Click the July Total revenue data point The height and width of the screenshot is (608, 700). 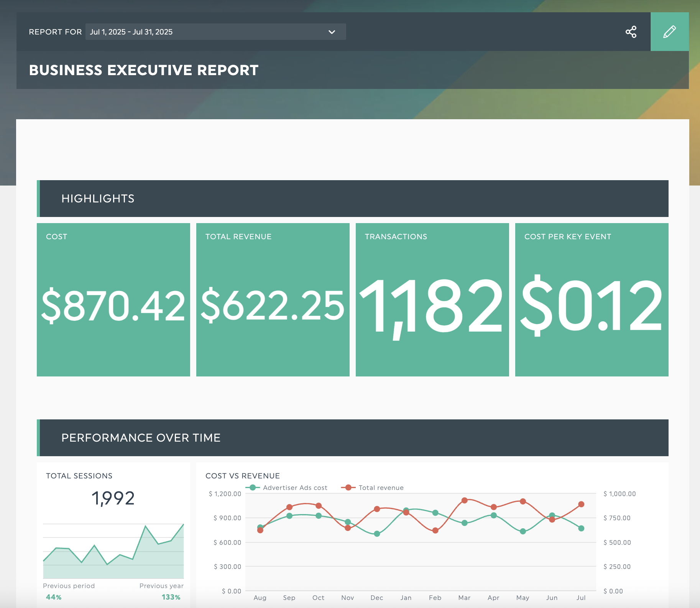tap(581, 504)
